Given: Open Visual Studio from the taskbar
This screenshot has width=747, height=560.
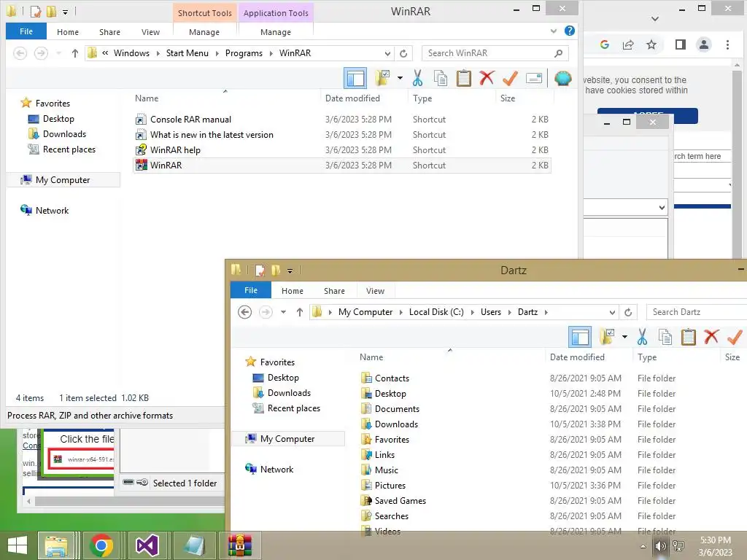Looking at the screenshot, I should click(x=147, y=545).
